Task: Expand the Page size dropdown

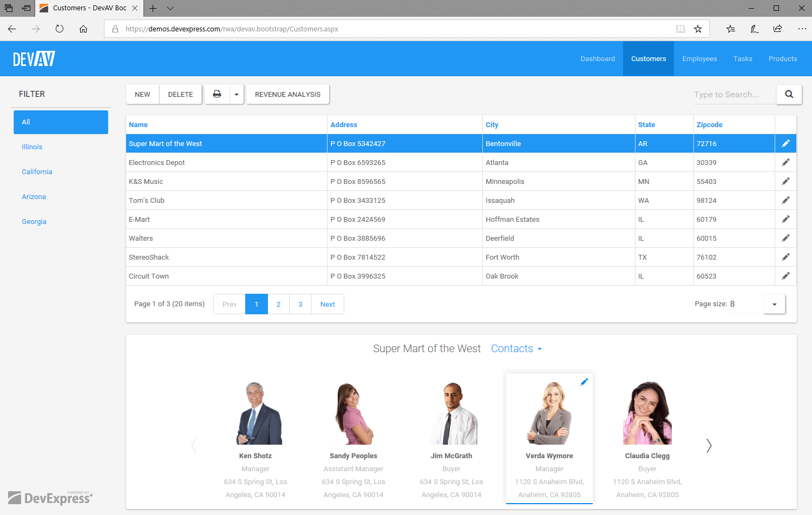Action: [774, 304]
